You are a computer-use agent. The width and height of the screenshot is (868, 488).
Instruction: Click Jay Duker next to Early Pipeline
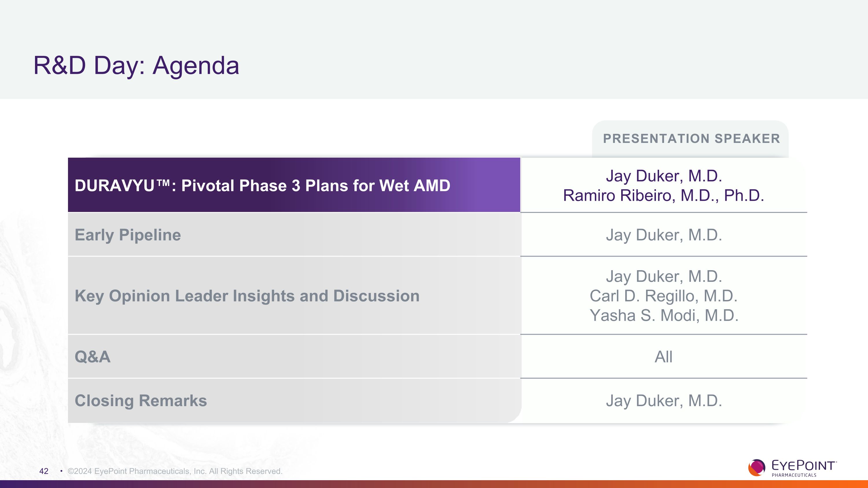tap(664, 235)
